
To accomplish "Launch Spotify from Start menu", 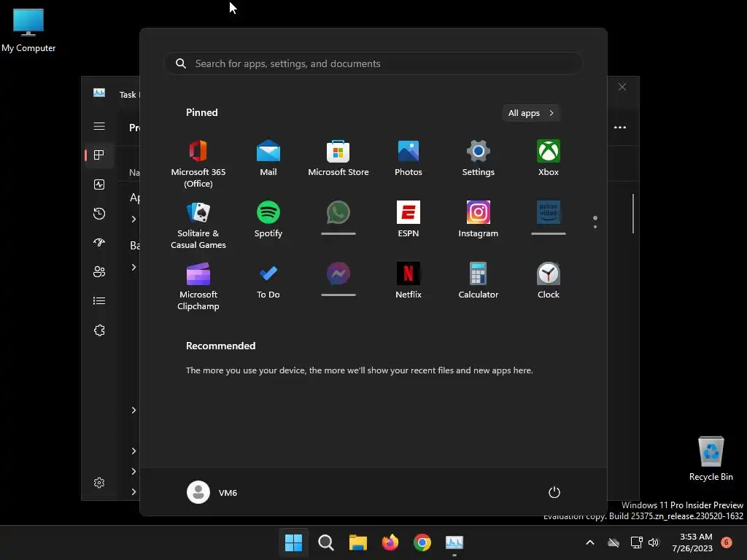I will point(268,219).
